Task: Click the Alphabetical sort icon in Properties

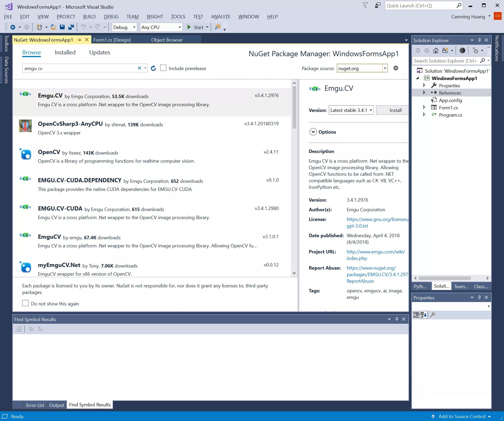Action: point(424,315)
